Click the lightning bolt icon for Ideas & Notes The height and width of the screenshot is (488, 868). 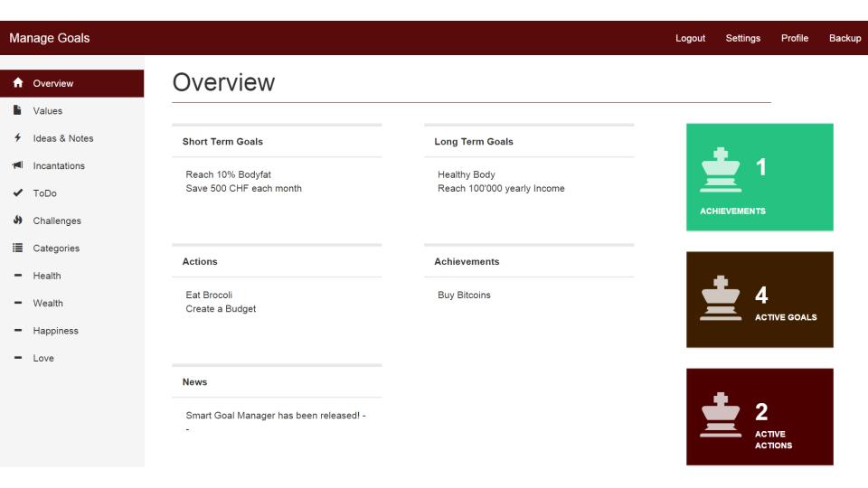(18, 137)
